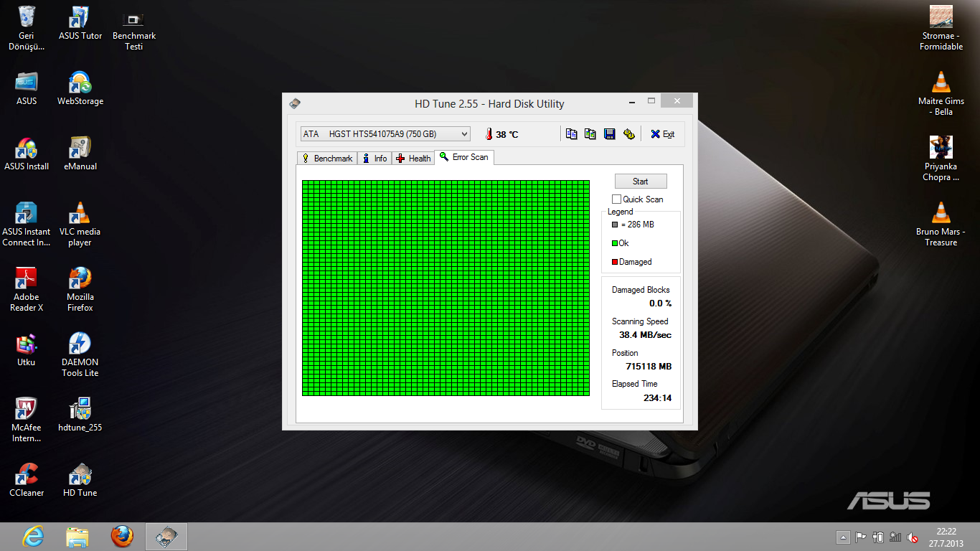
Task: Select the ASUS Tutor desktop icon
Action: point(80,23)
